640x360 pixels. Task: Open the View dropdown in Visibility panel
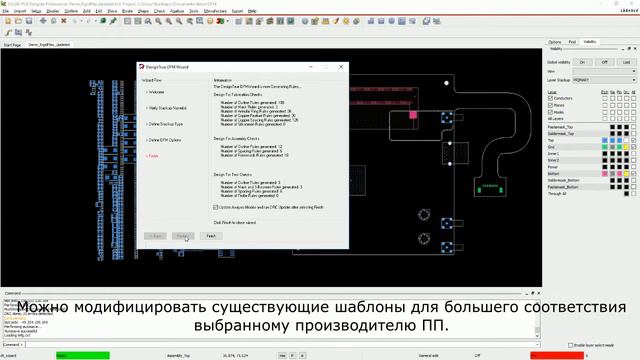click(604, 71)
